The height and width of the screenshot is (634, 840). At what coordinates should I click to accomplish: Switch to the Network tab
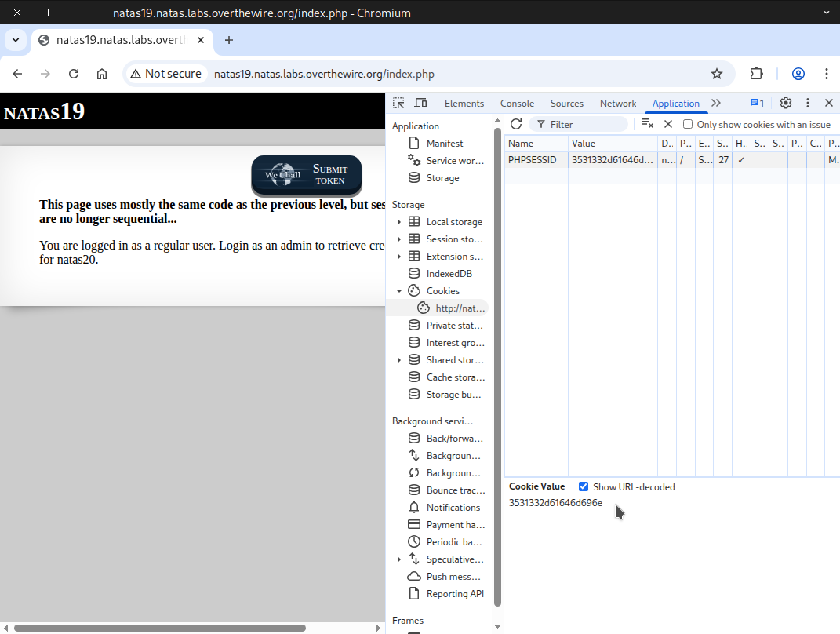pos(617,104)
